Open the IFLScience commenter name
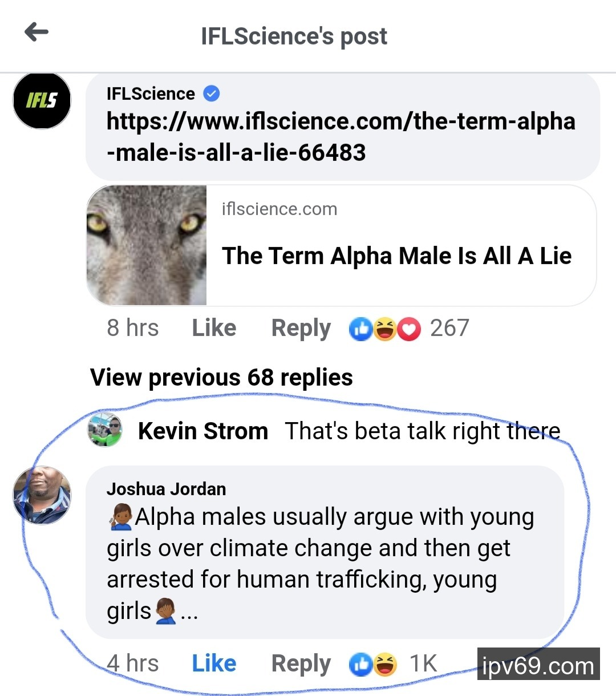 click(151, 94)
